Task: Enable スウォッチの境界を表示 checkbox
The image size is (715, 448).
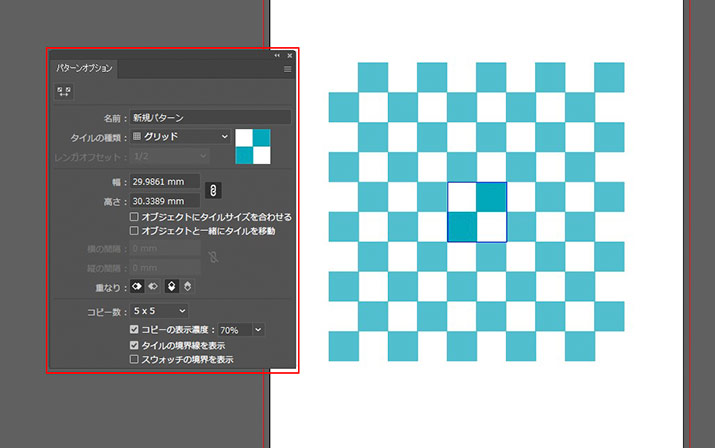Action: (x=134, y=359)
